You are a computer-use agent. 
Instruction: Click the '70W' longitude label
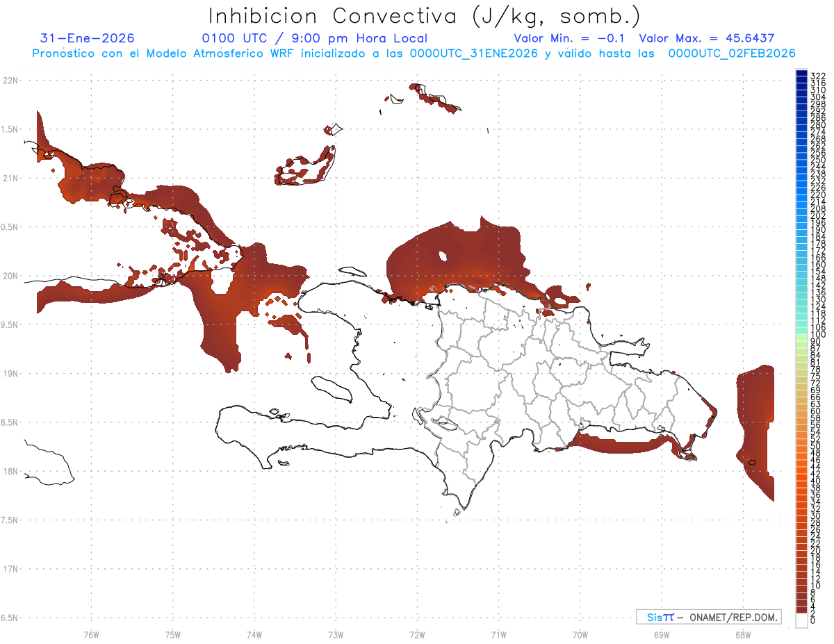(x=580, y=634)
